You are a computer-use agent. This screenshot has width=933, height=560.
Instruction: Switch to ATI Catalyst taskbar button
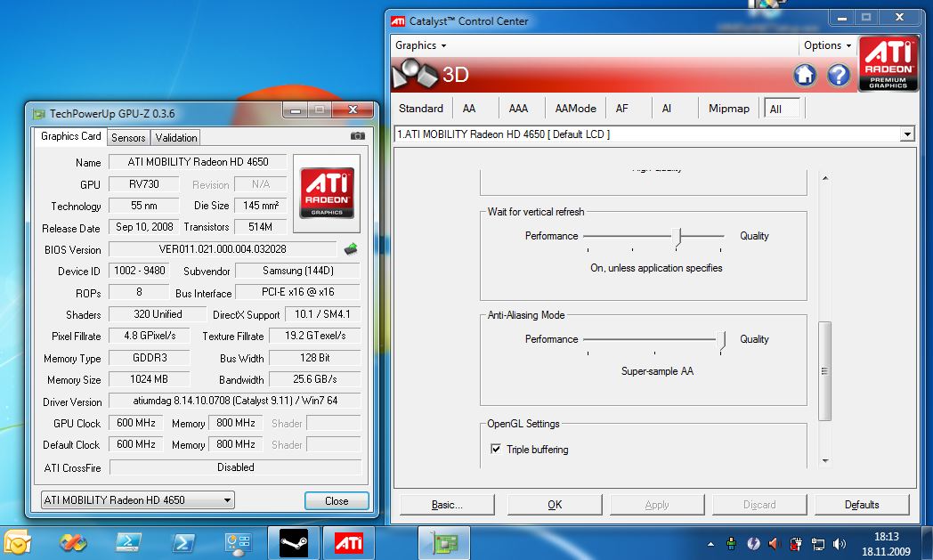point(349,543)
